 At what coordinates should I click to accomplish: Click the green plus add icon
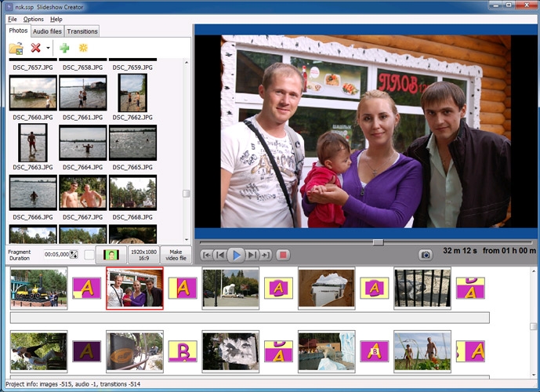tap(64, 49)
